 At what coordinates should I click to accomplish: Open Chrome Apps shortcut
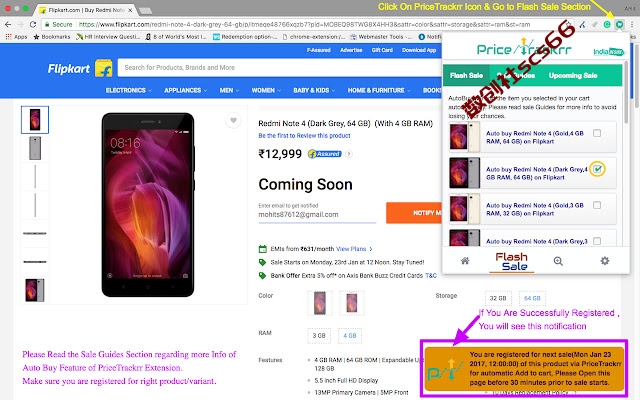(x=16, y=37)
